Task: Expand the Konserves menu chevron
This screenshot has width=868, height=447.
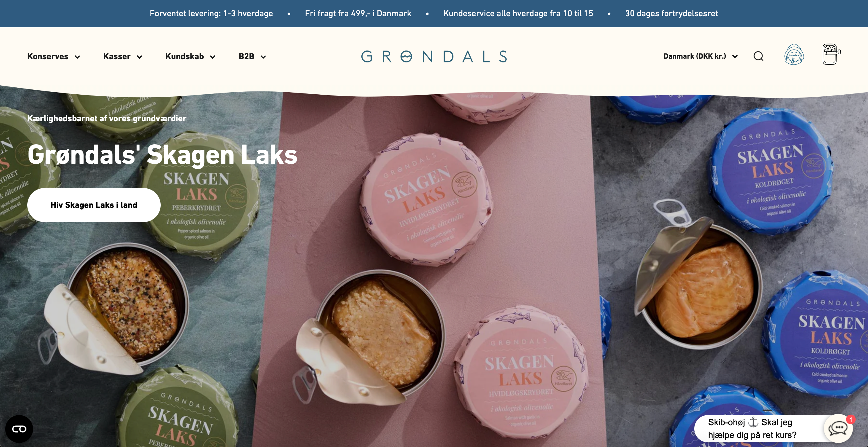Action: tap(77, 57)
